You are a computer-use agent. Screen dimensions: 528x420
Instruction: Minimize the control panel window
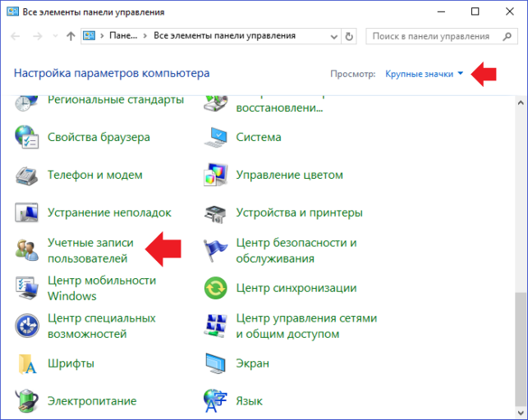click(x=441, y=11)
